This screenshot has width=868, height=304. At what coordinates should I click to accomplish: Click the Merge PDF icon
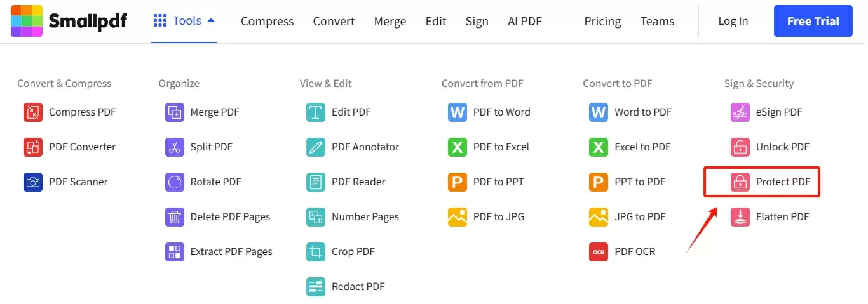pos(174,112)
